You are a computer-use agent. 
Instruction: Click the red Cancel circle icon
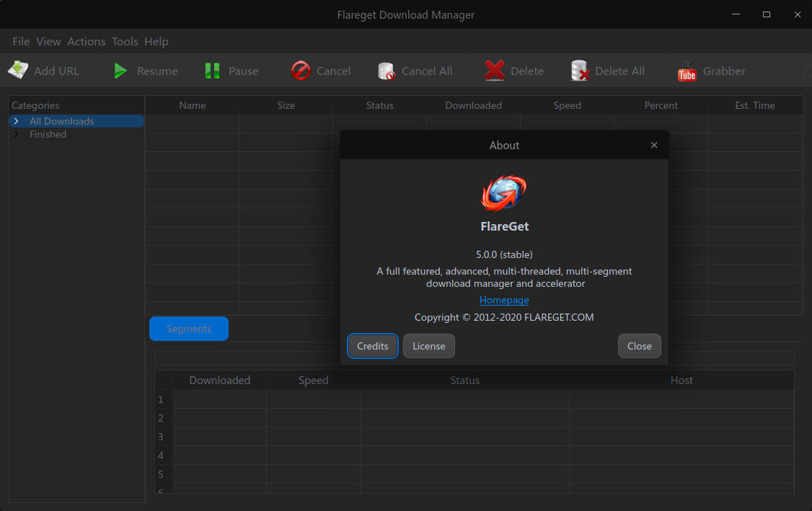pos(301,71)
